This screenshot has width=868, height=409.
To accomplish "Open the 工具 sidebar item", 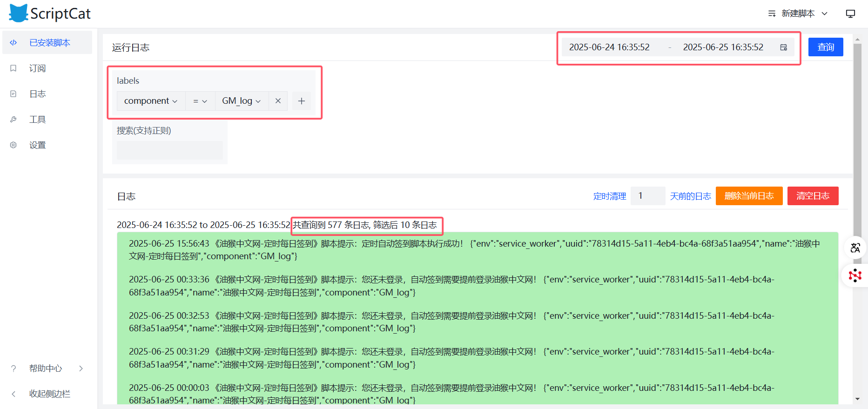I will point(37,120).
